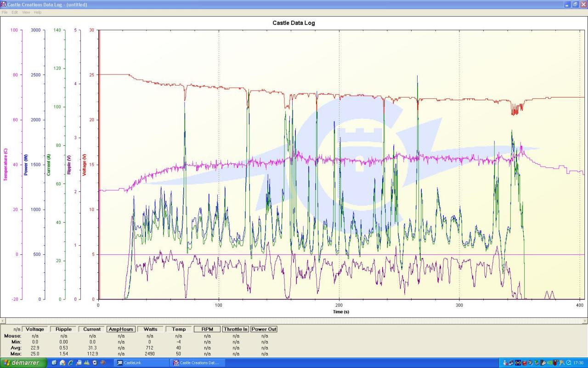
Task: Toggle the Voltage trace button
Action: click(x=35, y=329)
